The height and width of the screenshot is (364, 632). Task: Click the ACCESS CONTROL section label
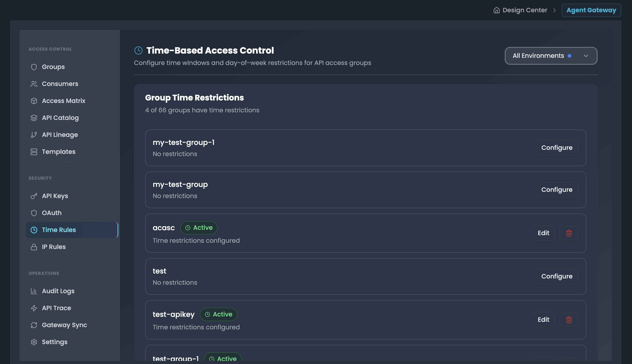click(x=50, y=49)
